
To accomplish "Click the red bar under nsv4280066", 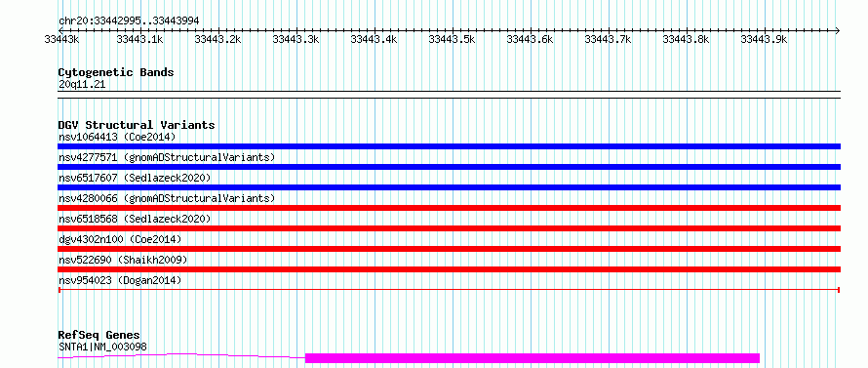I will tap(449, 208).
